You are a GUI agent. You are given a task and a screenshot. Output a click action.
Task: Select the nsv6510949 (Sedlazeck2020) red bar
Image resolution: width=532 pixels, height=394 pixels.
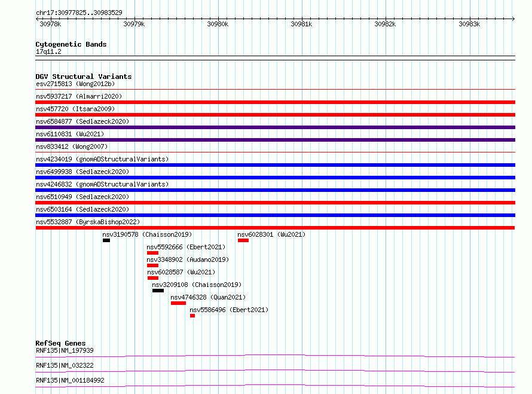point(275,203)
